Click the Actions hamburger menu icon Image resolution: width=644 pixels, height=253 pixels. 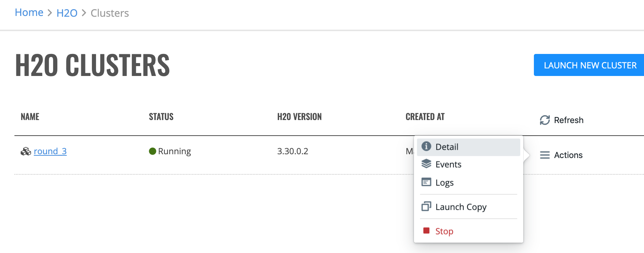click(545, 155)
